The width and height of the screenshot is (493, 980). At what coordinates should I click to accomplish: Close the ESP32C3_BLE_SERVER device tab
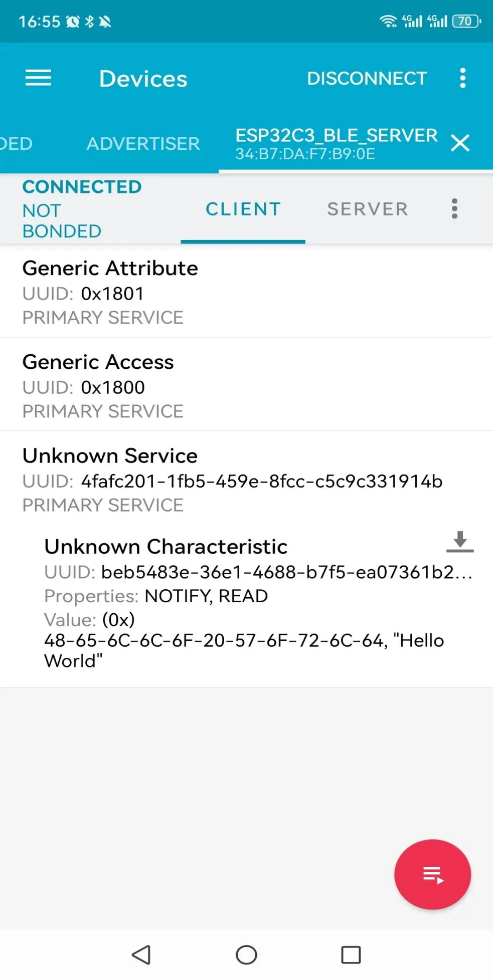pos(460,143)
